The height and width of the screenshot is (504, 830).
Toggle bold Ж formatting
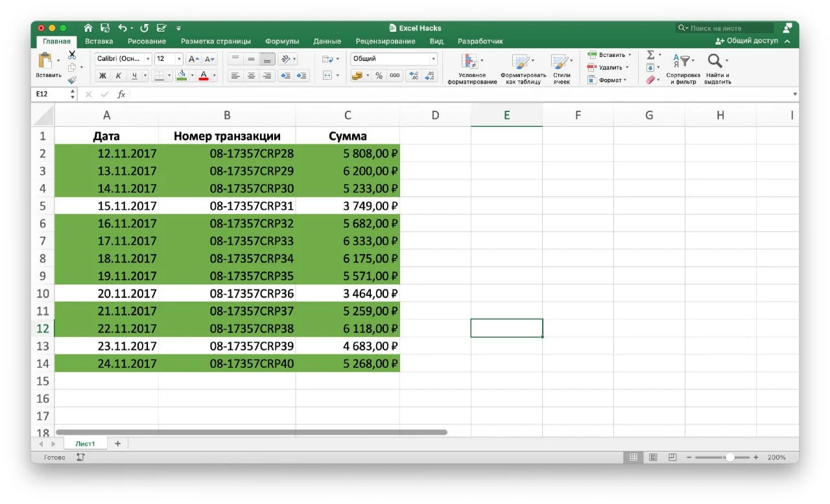(x=102, y=76)
